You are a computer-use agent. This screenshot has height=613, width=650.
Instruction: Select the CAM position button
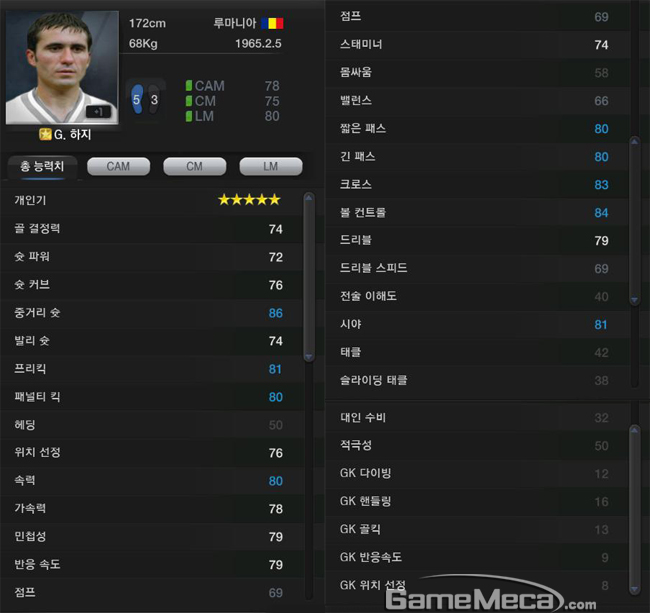coord(119,167)
